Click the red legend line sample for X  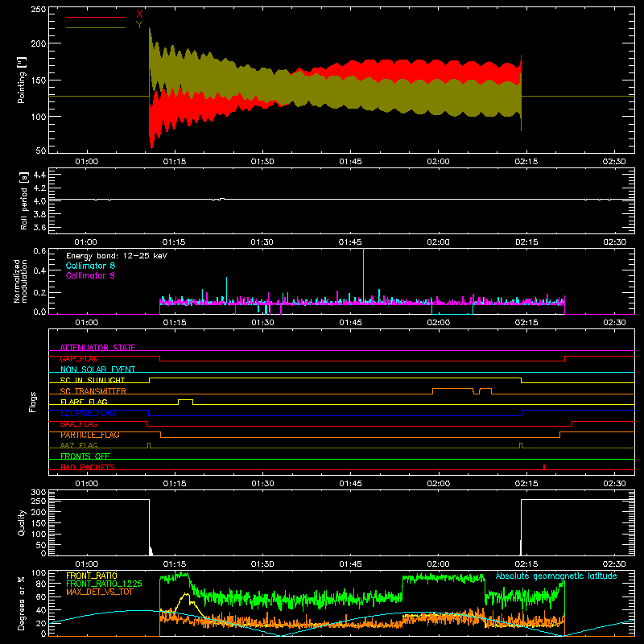96,17
